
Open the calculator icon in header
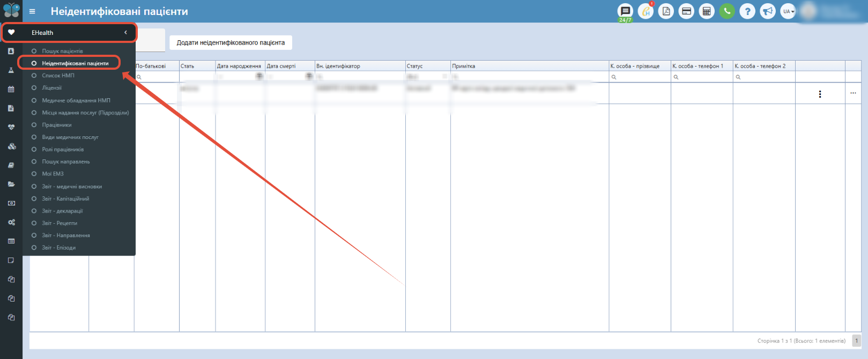point(707,11)
